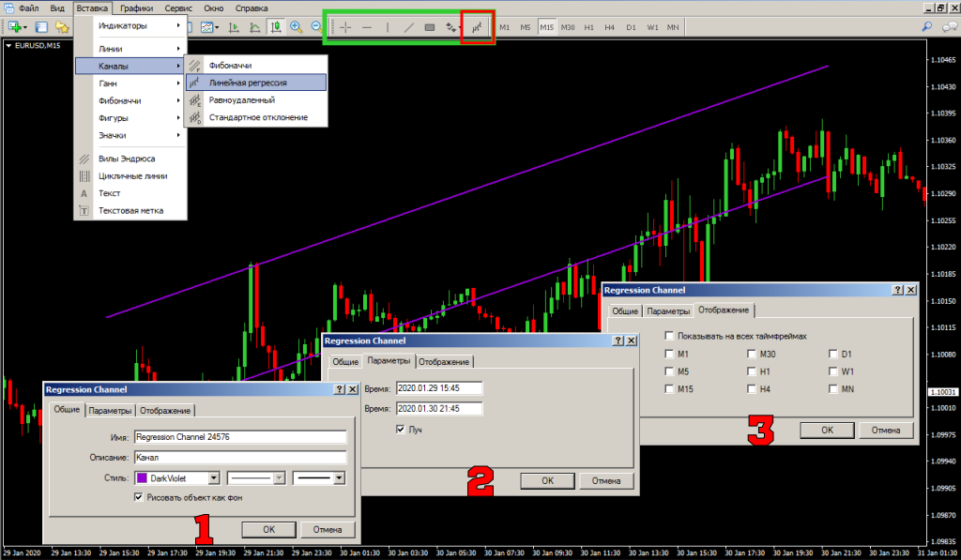Click OK in the Общие dialog
The height and width of the screenshot is (560, 961).
268,529
